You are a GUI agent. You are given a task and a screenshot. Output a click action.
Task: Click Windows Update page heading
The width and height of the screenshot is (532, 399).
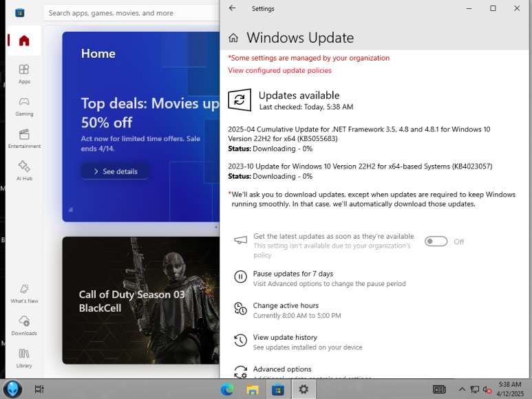click(x=300, y=38)
